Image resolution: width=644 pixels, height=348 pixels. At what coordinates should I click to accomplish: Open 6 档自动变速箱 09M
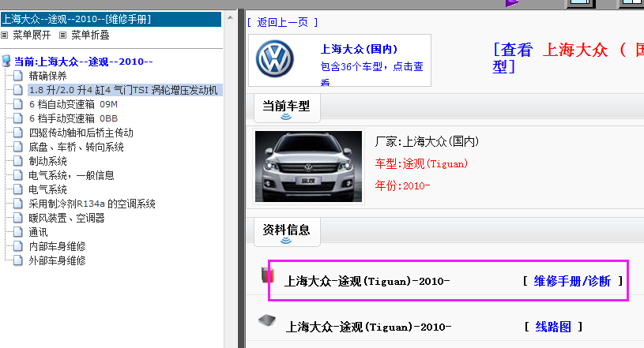[x=73, y=104]
